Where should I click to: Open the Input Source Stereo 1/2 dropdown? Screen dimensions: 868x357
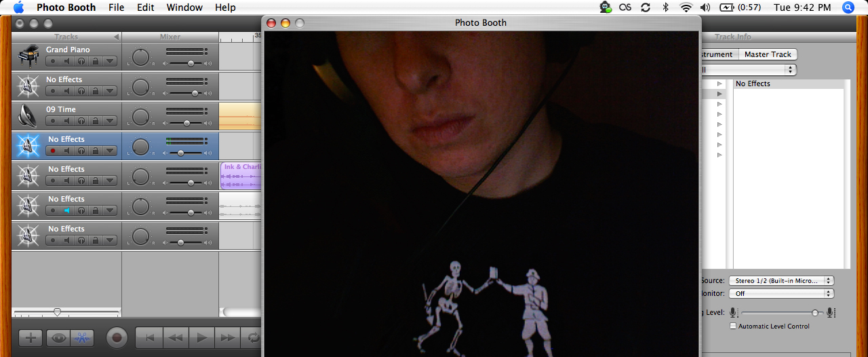(781, 280)
